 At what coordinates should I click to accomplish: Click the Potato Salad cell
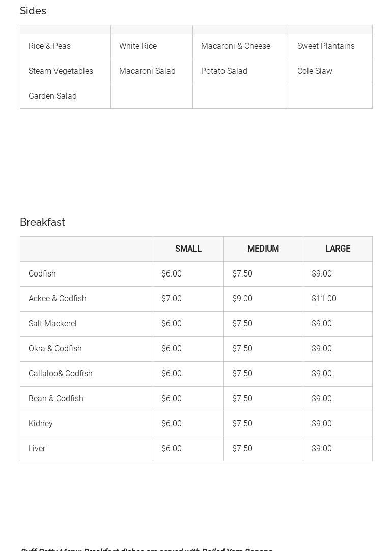point(224,71)
